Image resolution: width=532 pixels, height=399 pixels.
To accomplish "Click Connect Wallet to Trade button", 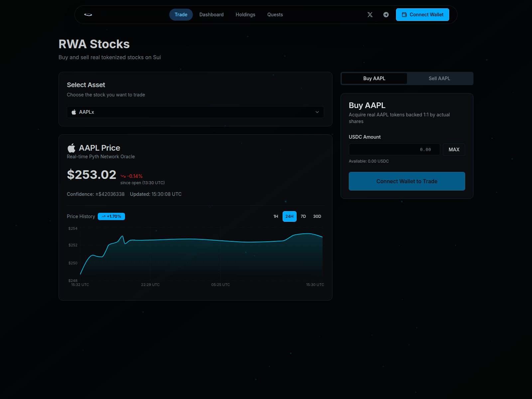I will point(407,181).
